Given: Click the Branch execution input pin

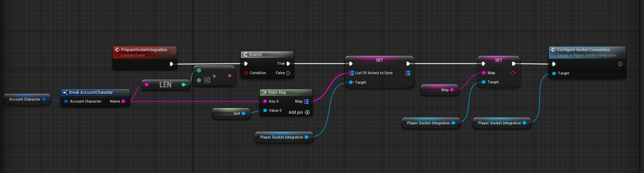Looking at the screenshot, I should tap(246, 63).
